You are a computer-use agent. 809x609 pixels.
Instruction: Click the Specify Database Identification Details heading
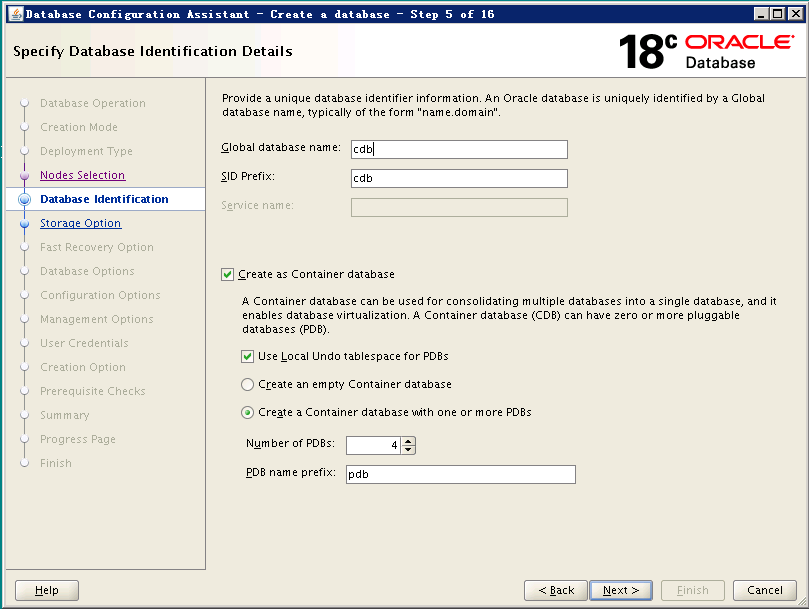point(153,51)
